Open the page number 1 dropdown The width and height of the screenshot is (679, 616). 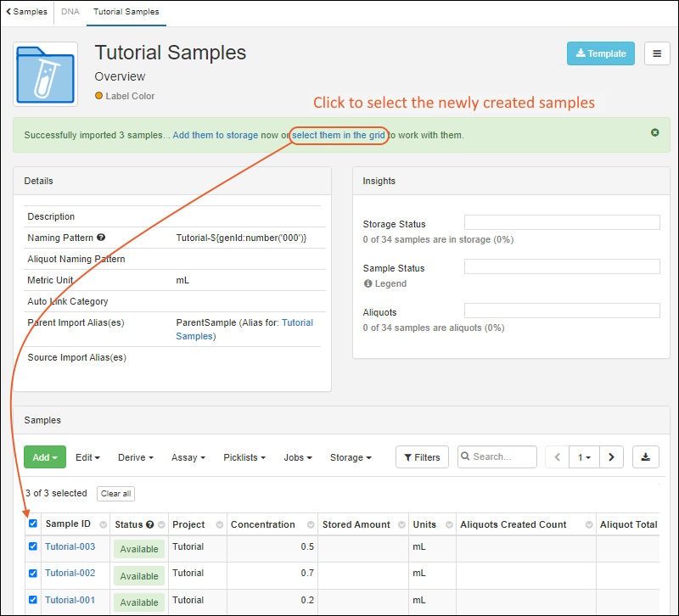click(584, 457)
